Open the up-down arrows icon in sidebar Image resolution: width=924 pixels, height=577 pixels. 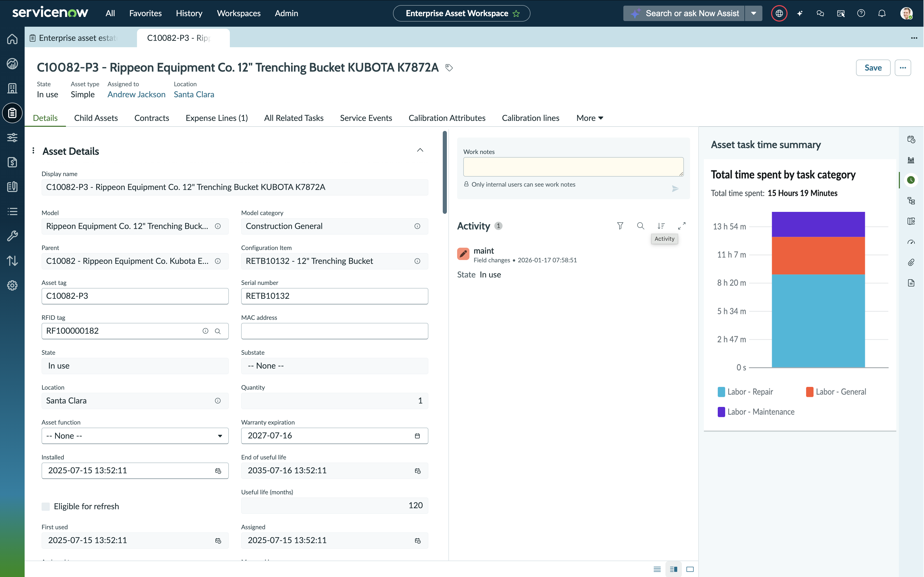pyautogui.click(x=12, y=261)
